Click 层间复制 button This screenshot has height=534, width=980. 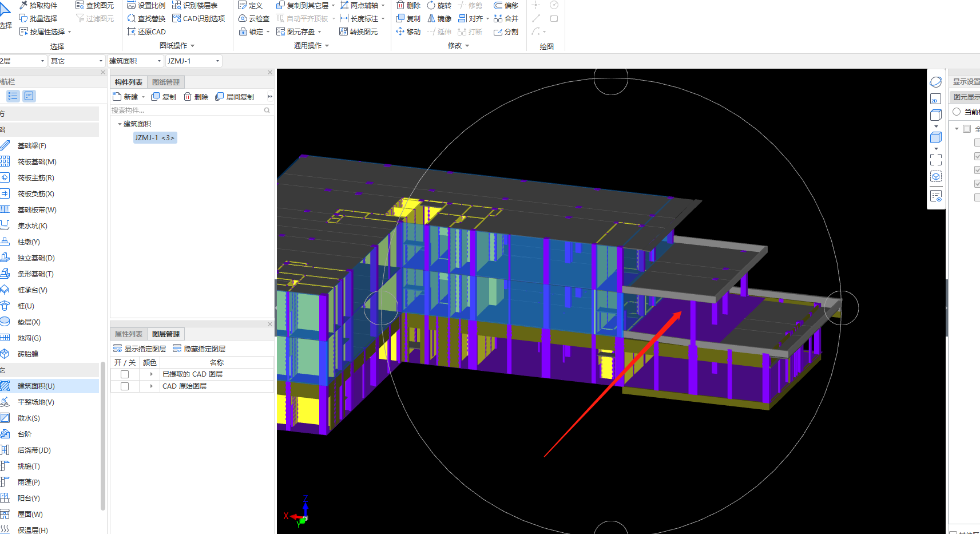235,97
